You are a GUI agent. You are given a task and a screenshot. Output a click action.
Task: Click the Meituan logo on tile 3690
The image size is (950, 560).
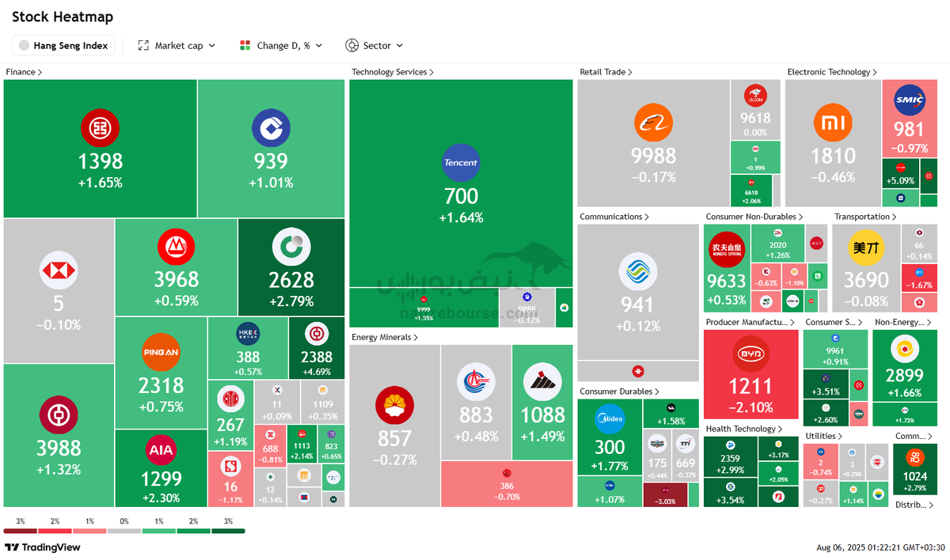[866, 248]
